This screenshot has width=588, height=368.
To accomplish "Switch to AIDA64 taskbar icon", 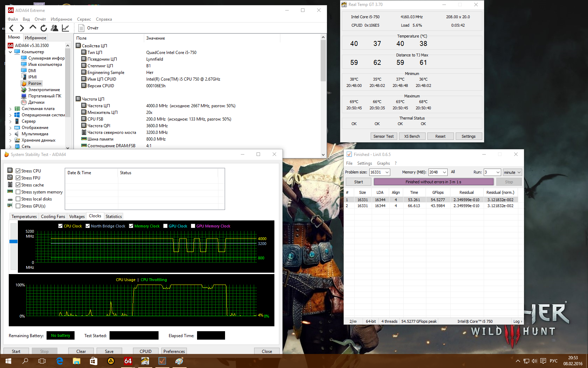I will point(128,361).
